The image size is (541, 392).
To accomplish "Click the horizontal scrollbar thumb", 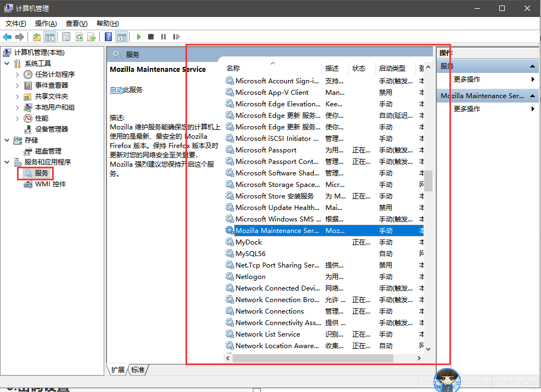I will 313,358.
